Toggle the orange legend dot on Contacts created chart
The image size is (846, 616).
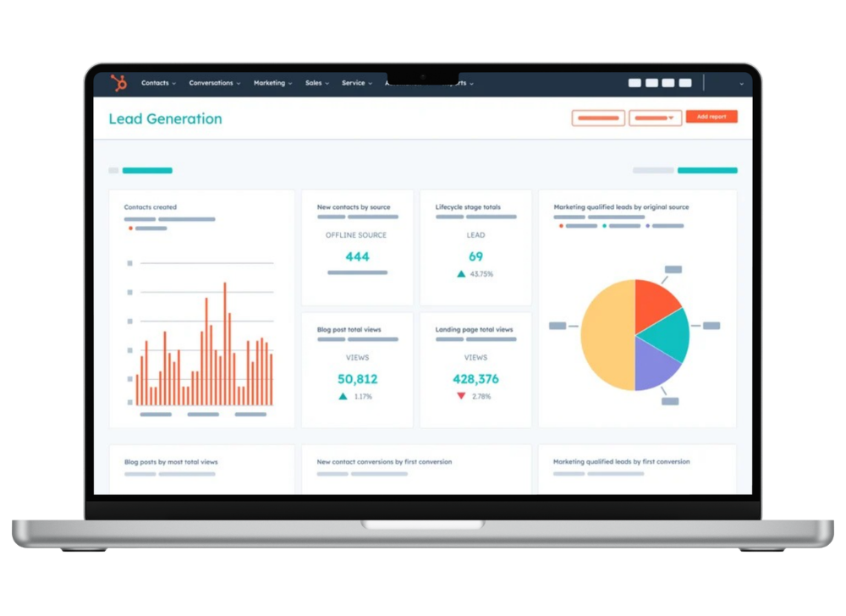(131, 226)
